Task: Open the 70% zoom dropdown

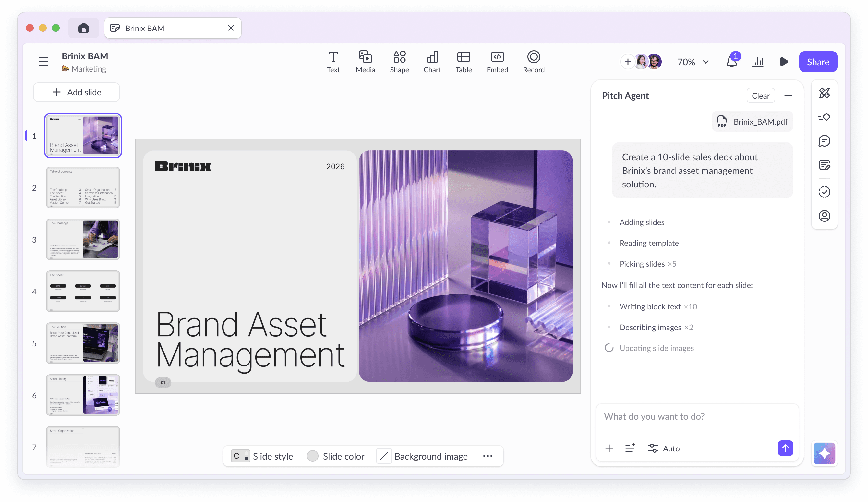Action: click(693, 62)
